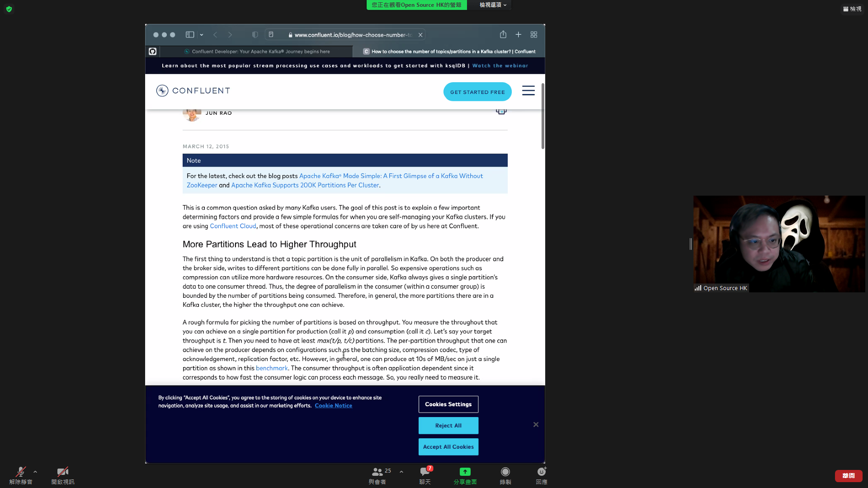Leave the meeting with red button
The height and width of the screenshot is (488, 868).
[849, 476]
